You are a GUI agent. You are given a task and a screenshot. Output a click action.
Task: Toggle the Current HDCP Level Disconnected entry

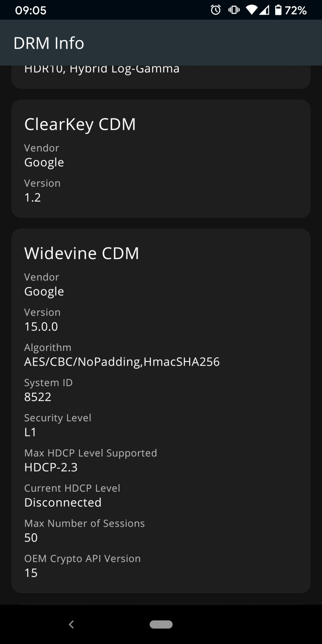(63, 502)
